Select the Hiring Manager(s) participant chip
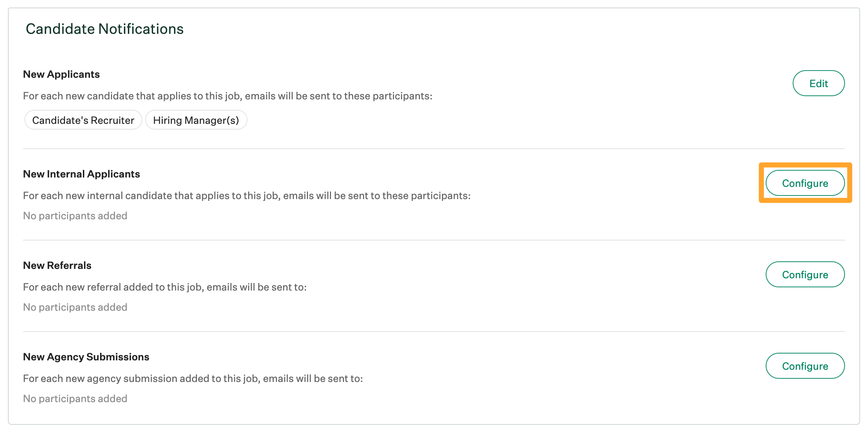The width and height of the screenshot is (868, 432). [196, 120]
